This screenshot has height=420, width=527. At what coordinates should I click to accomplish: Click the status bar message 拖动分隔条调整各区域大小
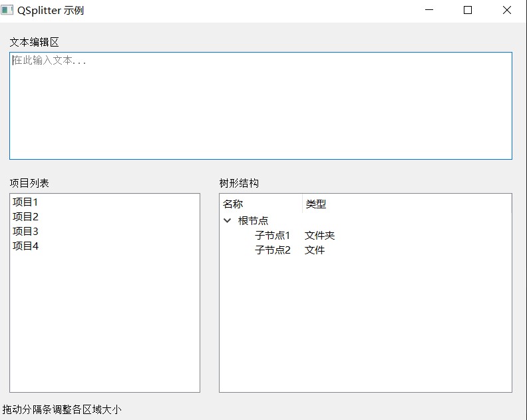(62, 410)
